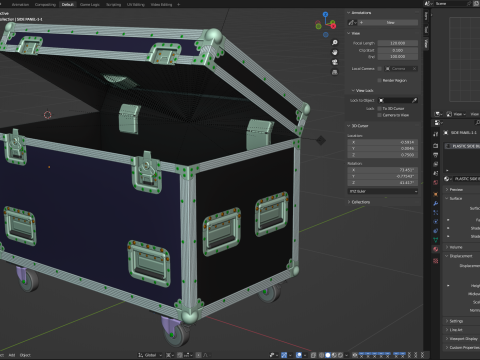Open the Particles properties tab icon
The height and width of the screenshot is (360, 480).
pos(436,212)
